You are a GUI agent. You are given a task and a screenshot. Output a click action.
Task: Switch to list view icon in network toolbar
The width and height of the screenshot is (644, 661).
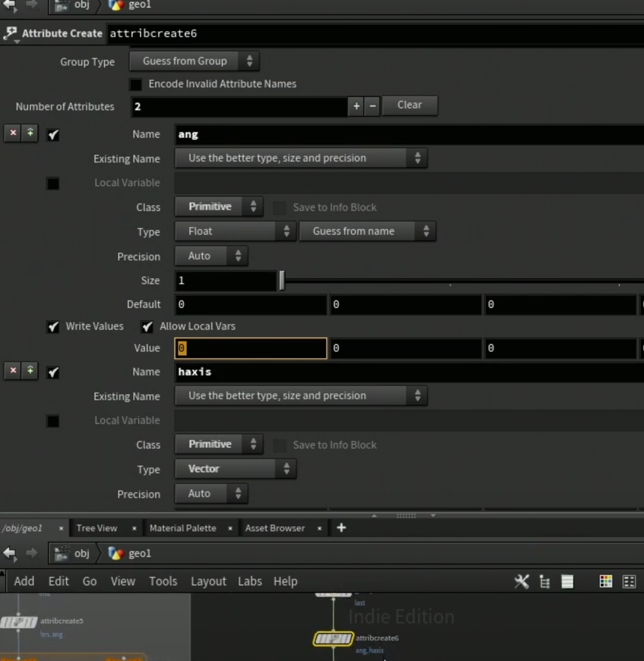click(567, 582)
